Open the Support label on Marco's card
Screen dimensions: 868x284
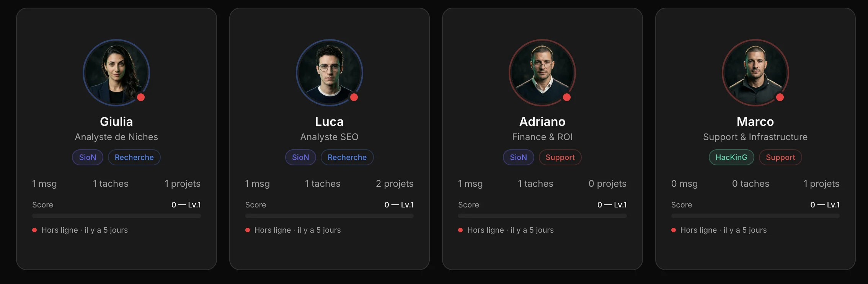(x=780, y=157)
